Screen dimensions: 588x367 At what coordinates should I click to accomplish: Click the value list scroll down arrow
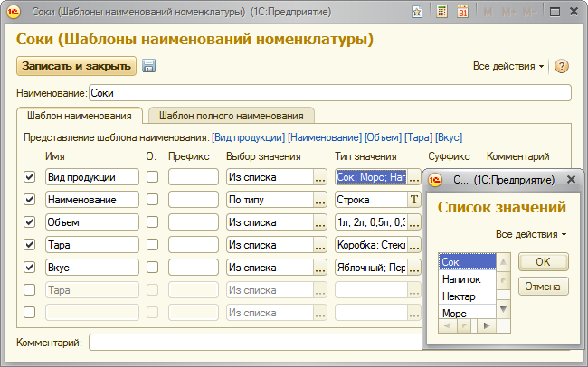503,309
